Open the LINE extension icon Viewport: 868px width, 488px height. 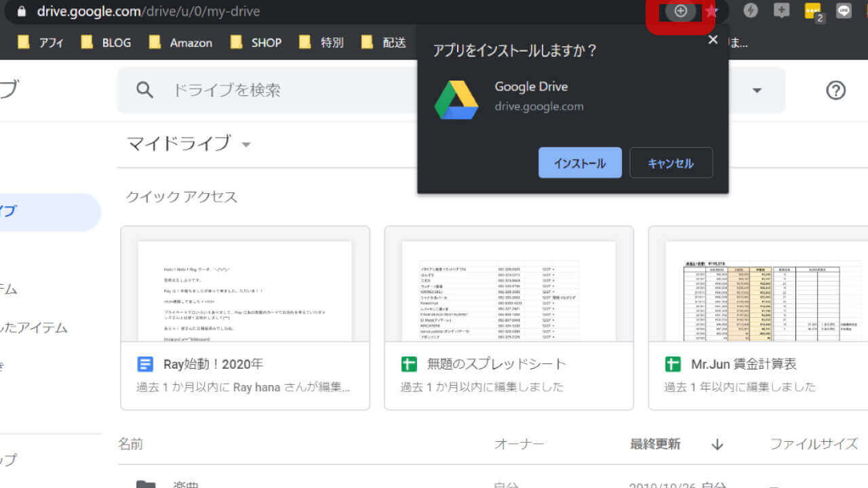[x=844, y=11]
